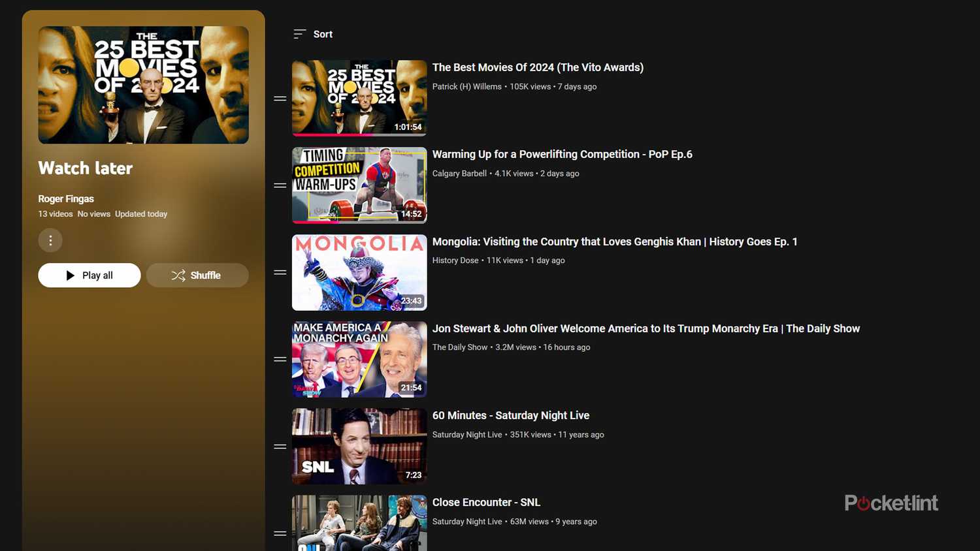The width and height of the screenshot is (980, 551).
Task: Click the three-dot playlist options menu
Action: (50, 240)
